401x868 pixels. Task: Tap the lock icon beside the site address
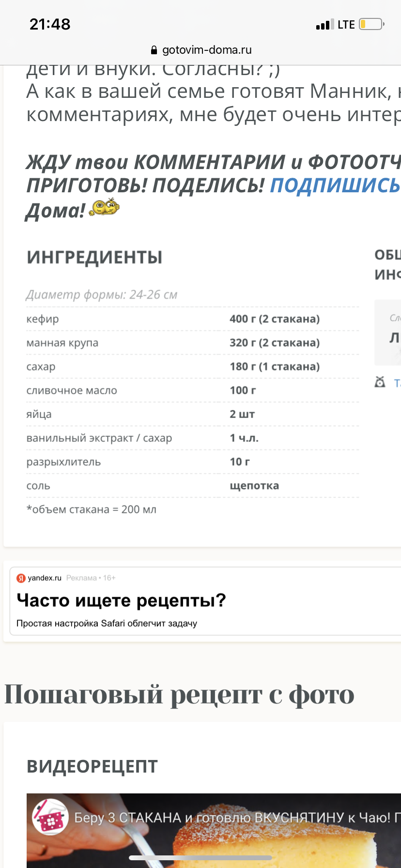(x=154, y=50)
